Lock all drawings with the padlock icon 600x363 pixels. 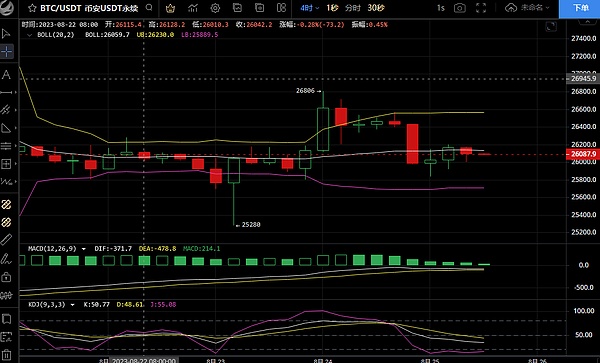[x=6, y=277]
